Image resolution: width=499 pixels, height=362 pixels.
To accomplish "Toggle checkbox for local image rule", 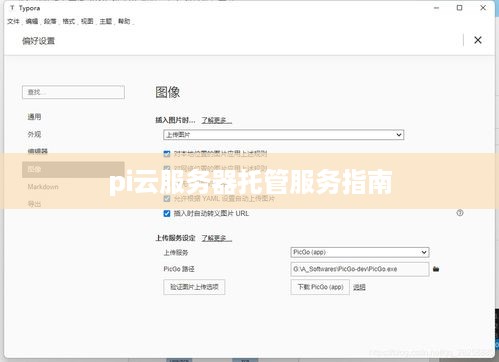I will click(x=167, y=154).
